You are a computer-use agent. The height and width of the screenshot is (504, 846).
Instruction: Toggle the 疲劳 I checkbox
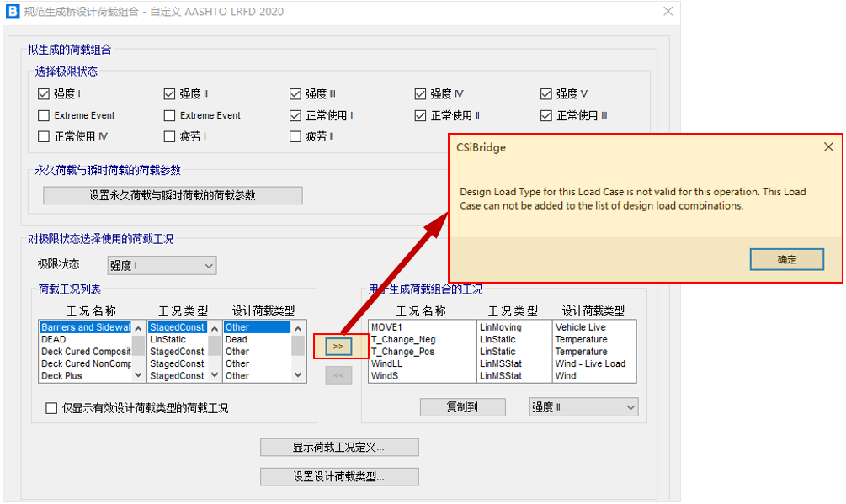click(170, 136)
